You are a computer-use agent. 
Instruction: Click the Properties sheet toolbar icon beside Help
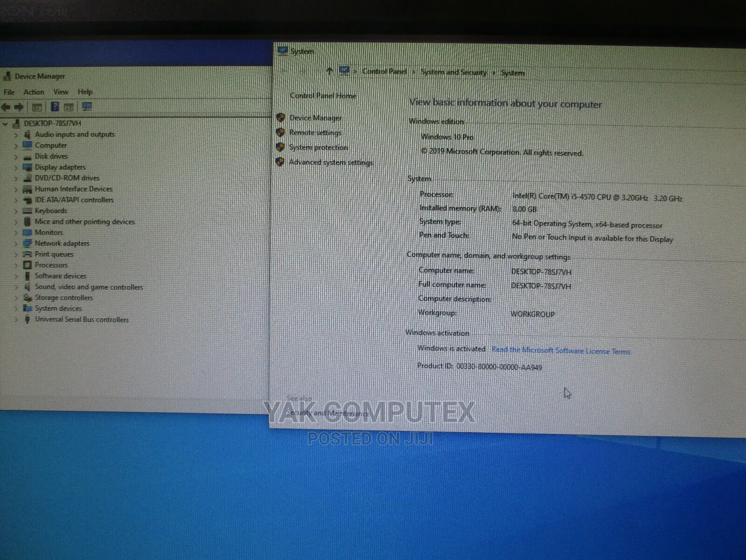coord(69,107)
